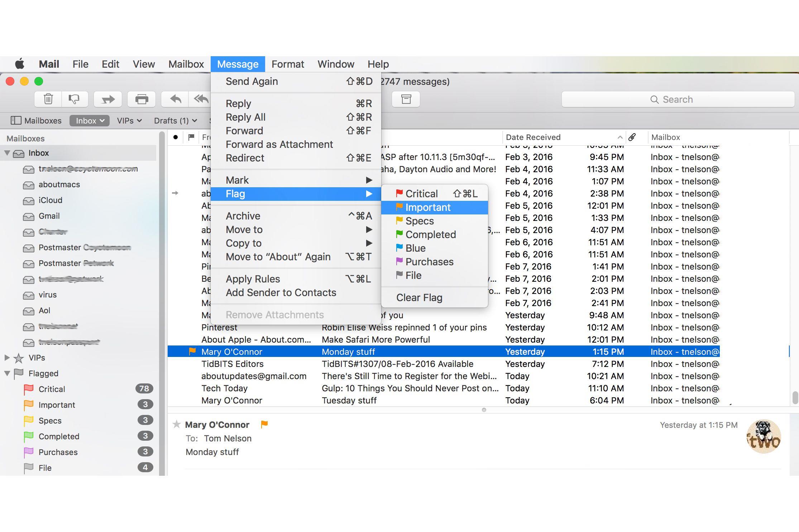Click the orange flag beside Mary O'Connor preview name
Screen dimensions: 799x532
pos(264,424)
